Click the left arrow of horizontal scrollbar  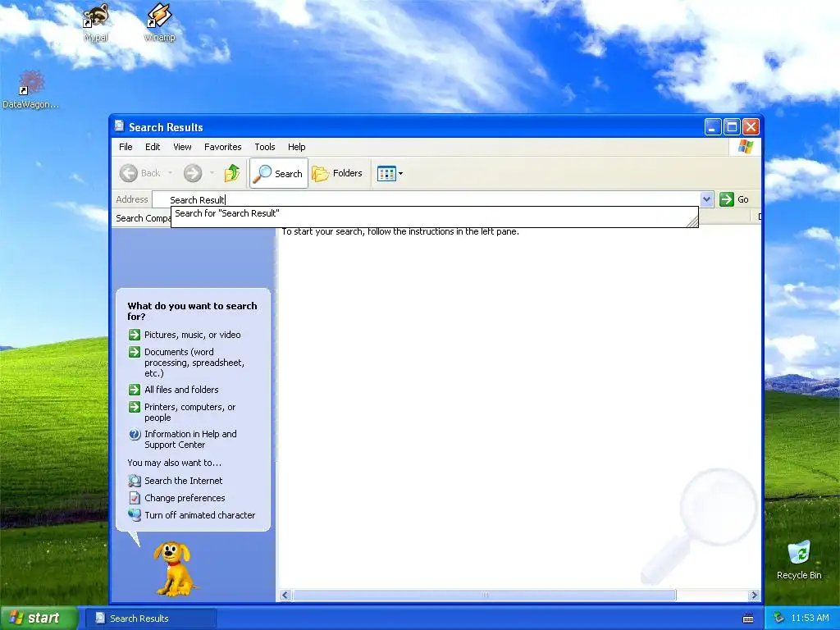coord(285,596)
